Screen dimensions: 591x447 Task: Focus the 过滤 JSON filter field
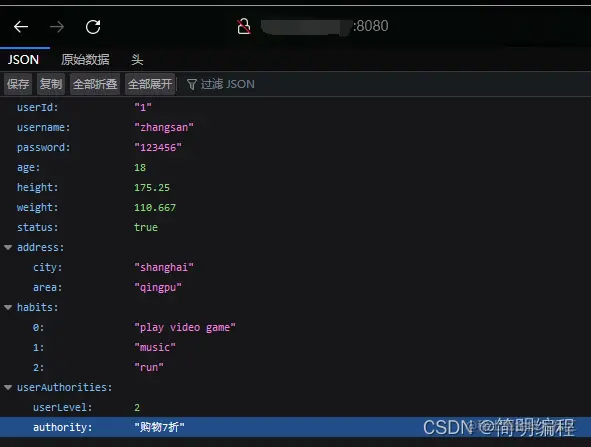coord(228,84)
